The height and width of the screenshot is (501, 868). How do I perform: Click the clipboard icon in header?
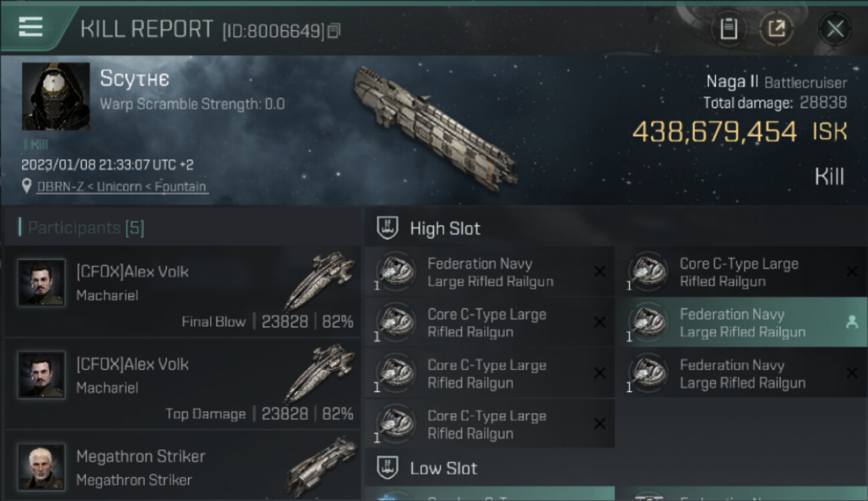click(x=728, y=29)
